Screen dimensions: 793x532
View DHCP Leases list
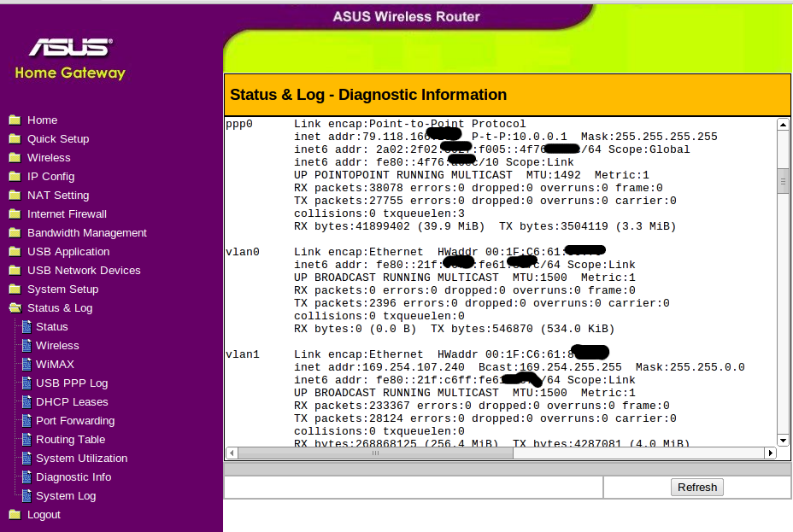tap(72, 402)
